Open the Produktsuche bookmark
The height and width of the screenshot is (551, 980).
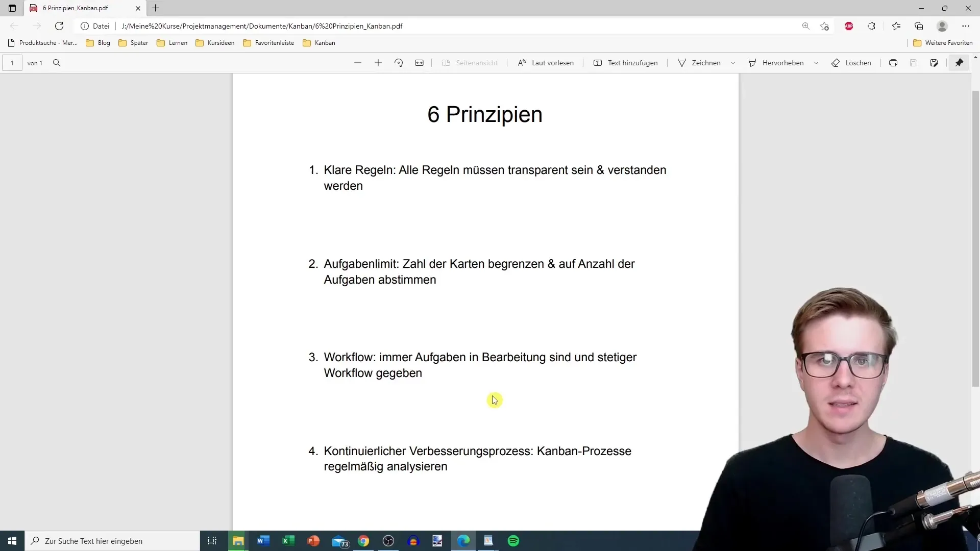pos(43,43)
